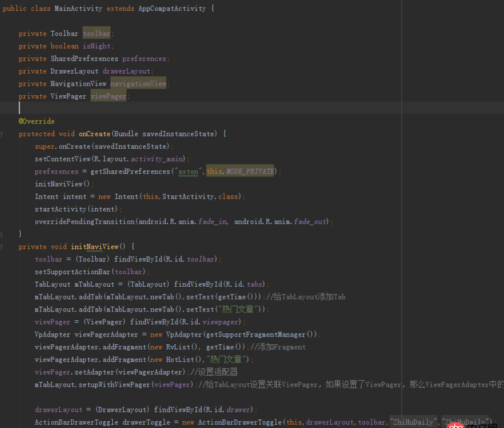Viewport: 504px width, 428px height.
Task: Click the activity_main layout reference
Action: click(158, 159)
